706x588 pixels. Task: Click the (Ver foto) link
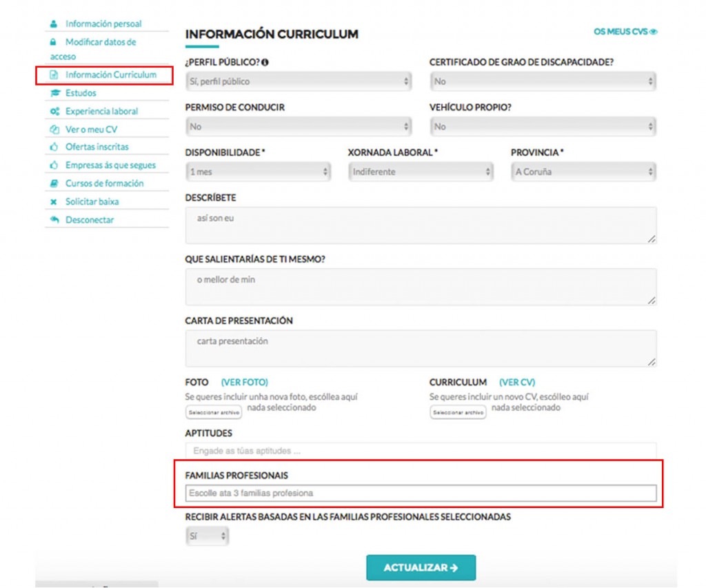[x=245, y=383]
